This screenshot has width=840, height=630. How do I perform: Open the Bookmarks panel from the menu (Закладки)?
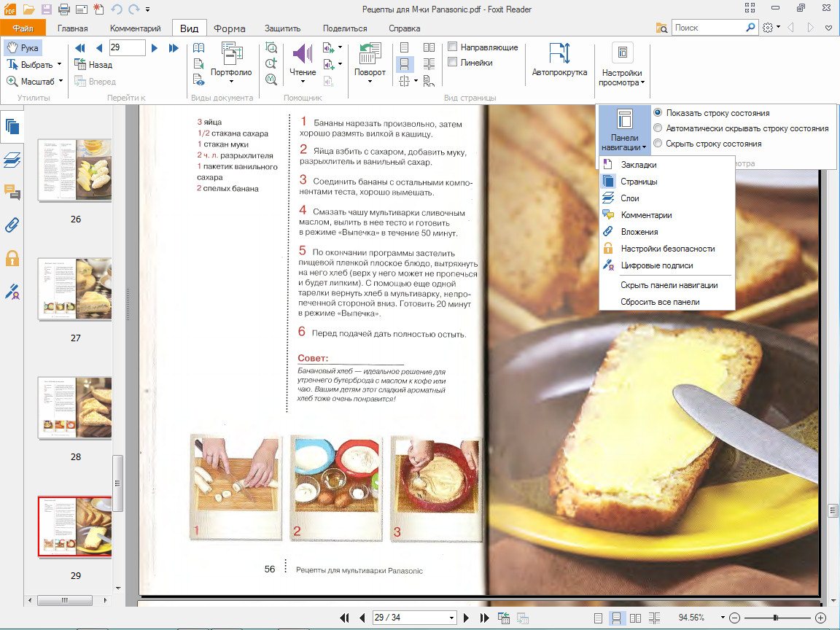638,165
